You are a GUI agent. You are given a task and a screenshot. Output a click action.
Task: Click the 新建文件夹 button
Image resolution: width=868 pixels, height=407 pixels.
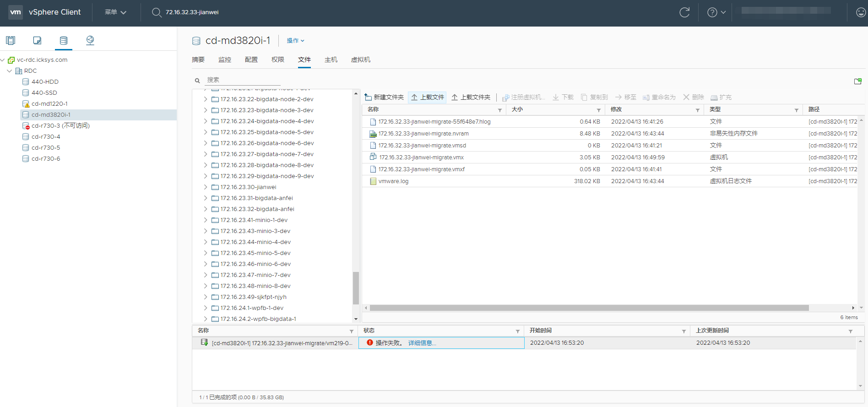click(x=384, y=97)
